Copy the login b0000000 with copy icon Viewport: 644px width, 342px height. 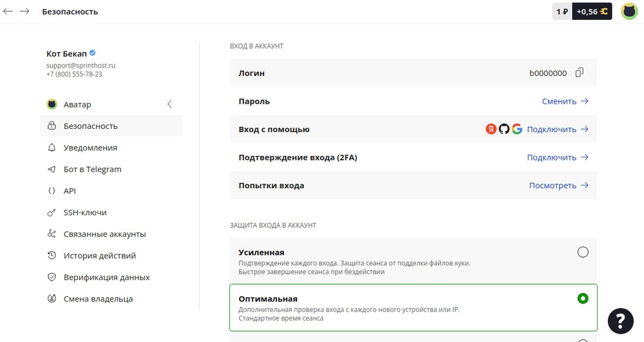click(x=579, y=73)
